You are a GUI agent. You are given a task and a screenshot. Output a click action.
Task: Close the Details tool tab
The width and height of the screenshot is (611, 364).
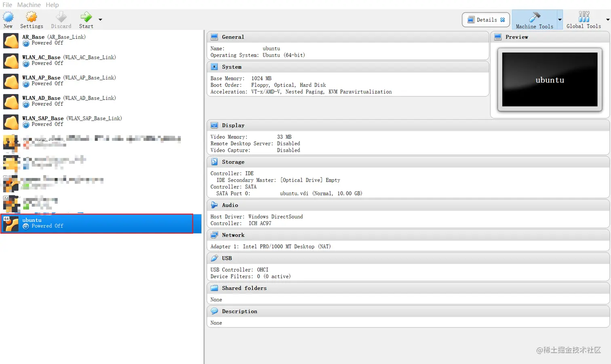[x=502, y=20]
